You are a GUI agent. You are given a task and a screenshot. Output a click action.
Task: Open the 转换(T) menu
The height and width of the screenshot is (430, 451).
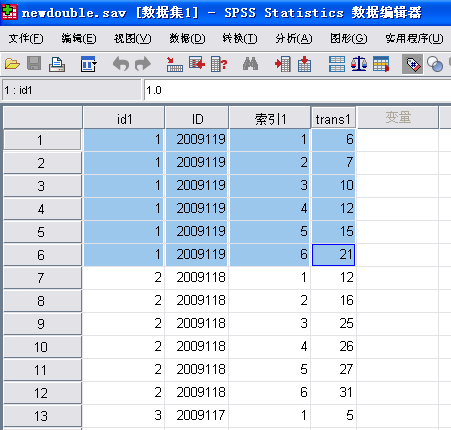tap(240, 39)
